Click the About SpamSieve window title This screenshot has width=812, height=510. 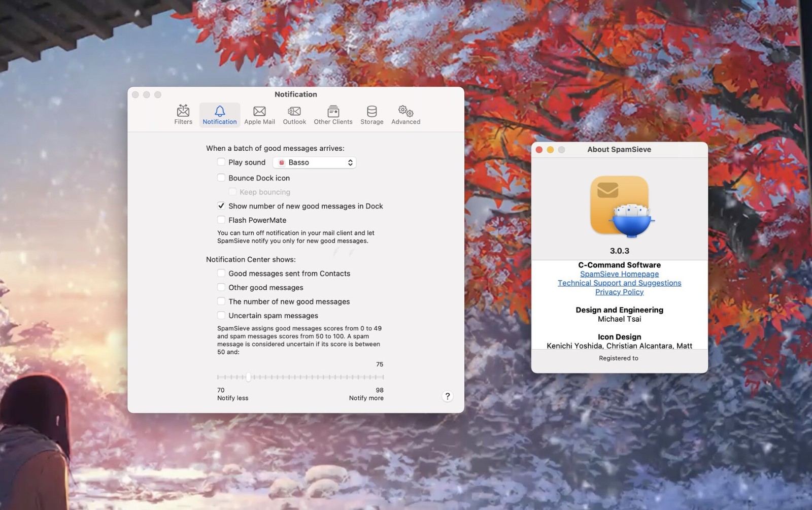619,149
